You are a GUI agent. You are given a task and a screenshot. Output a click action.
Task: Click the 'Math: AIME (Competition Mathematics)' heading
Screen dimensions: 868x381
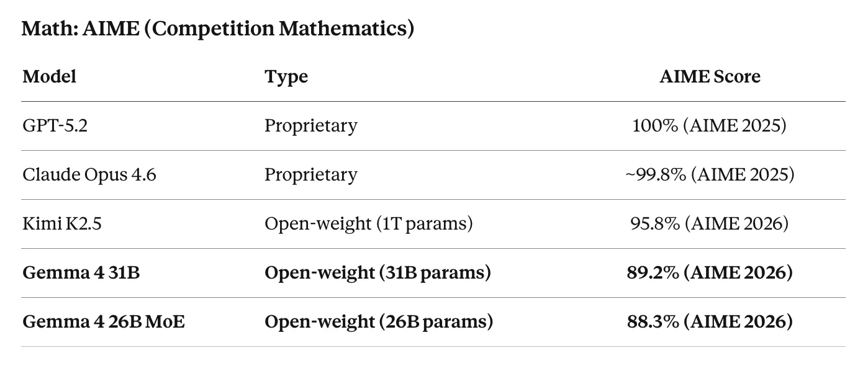(x=217, y=29)
